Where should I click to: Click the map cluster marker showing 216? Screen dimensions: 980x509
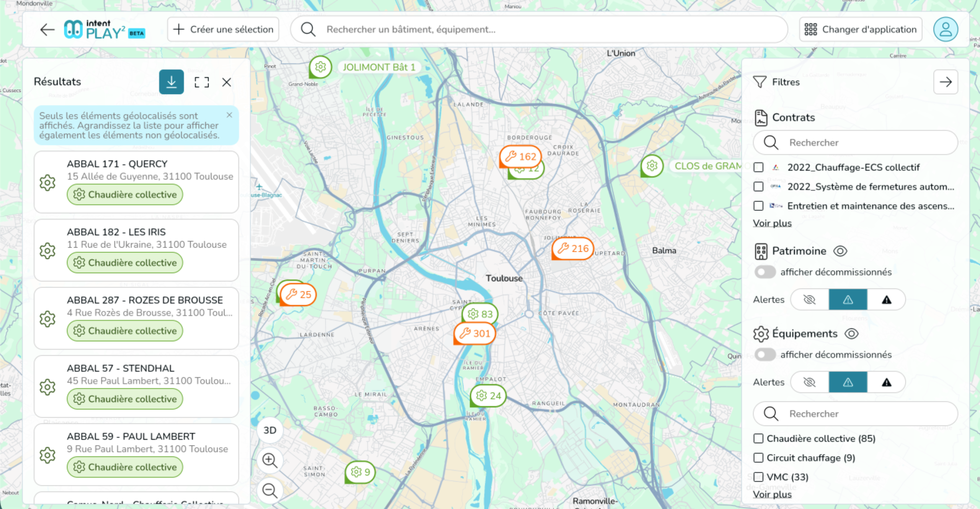point(573,248)
